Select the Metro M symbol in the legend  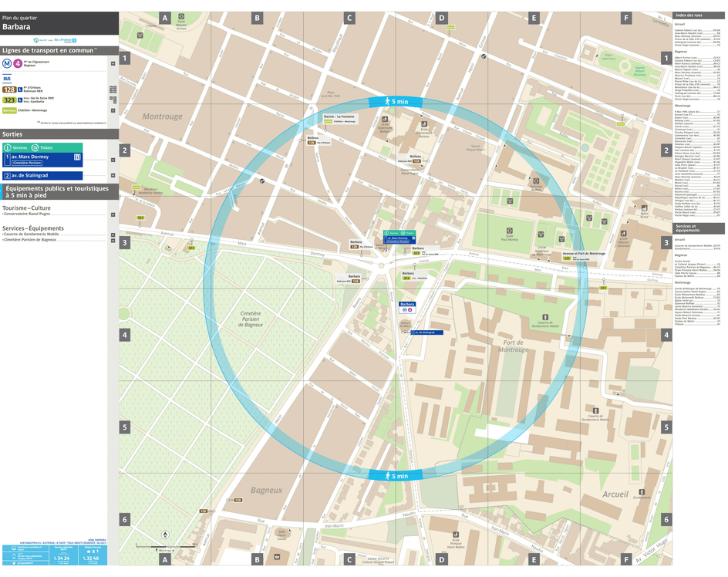(5, 63)
